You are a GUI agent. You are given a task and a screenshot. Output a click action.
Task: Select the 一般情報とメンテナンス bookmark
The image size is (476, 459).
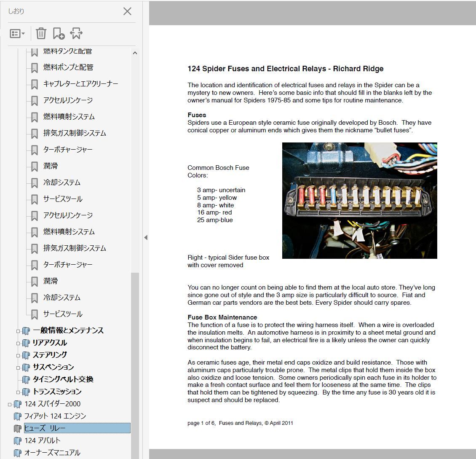tap(68, 330)
